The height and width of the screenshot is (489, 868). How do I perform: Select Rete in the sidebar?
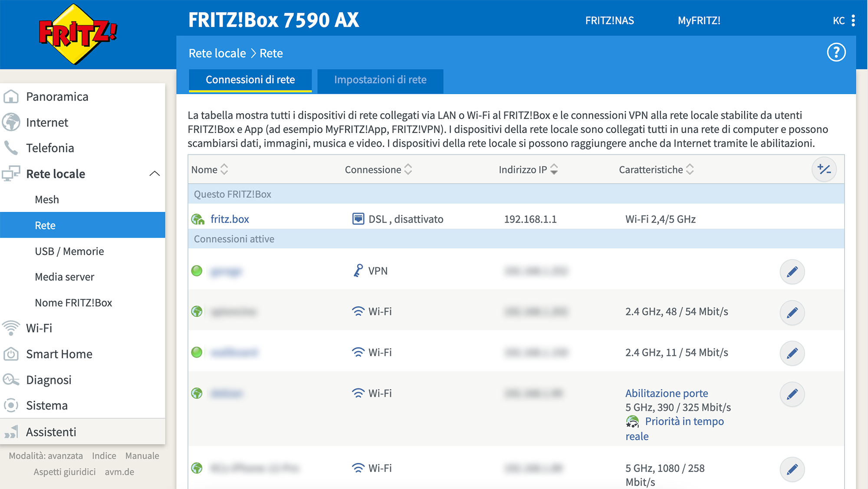[82, 225]
